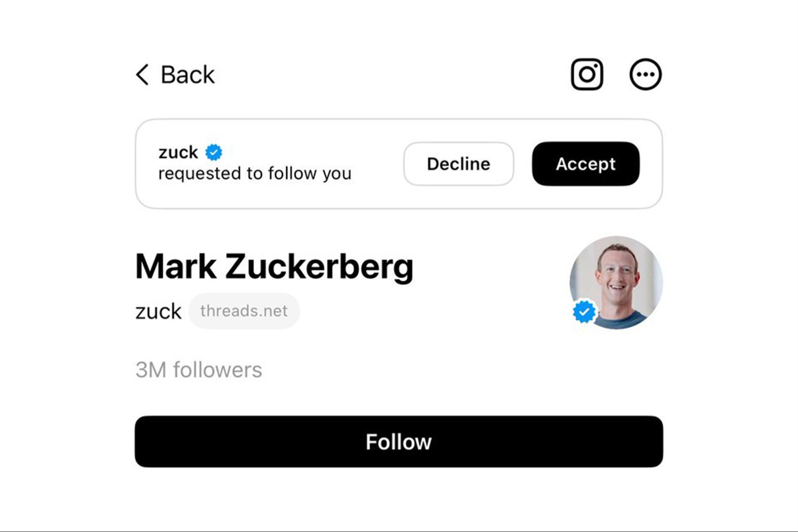Open Mark Zuckerberg's profile picture
This screenshot has height=532, width=798.
[x=616, y=283]
